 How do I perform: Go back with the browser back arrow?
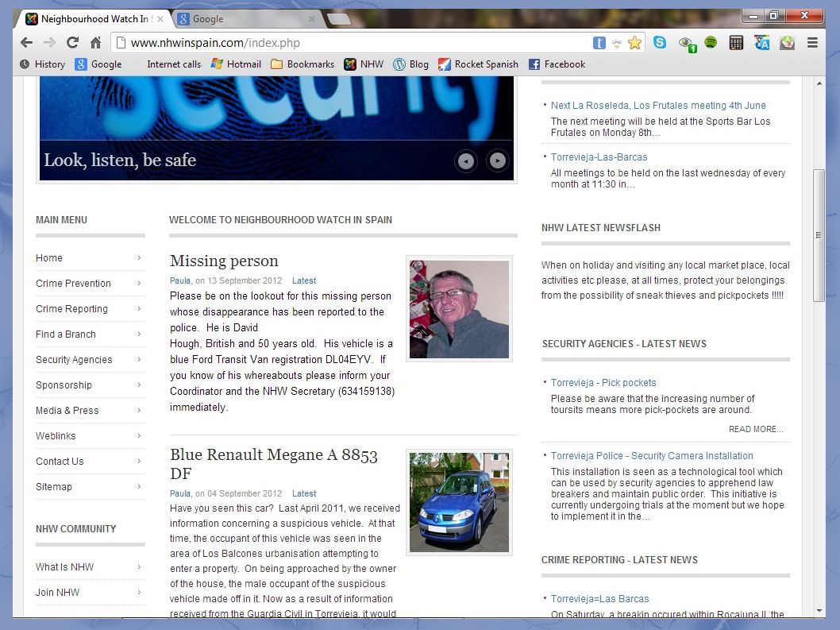click(26, 42)
